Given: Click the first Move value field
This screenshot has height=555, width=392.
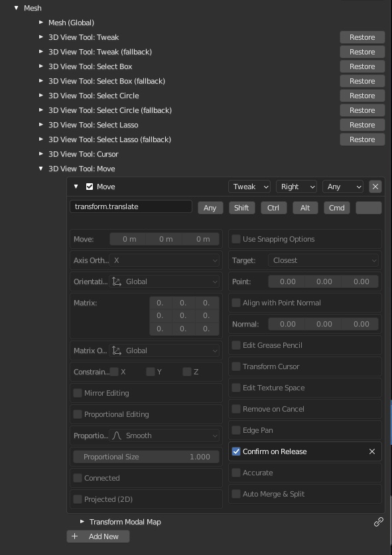Looking at the screenshot, I should pyautogui.click(x=128, y=239).
